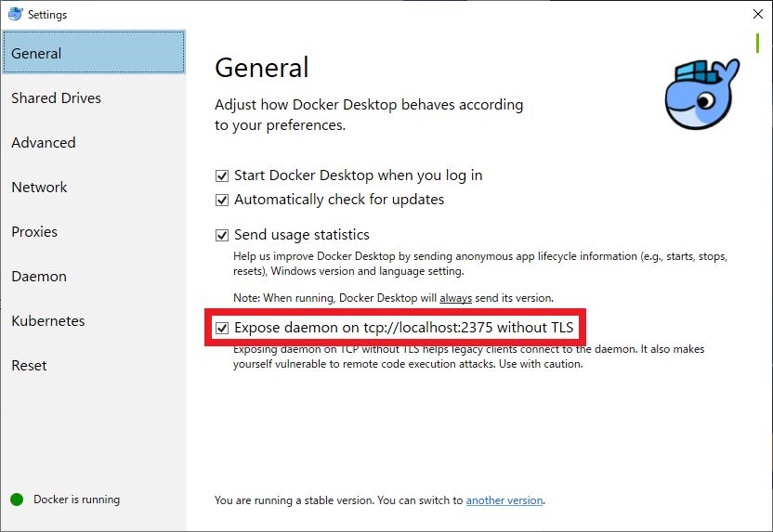Click the 'Help us improve Docker Desktop' description

480,264
